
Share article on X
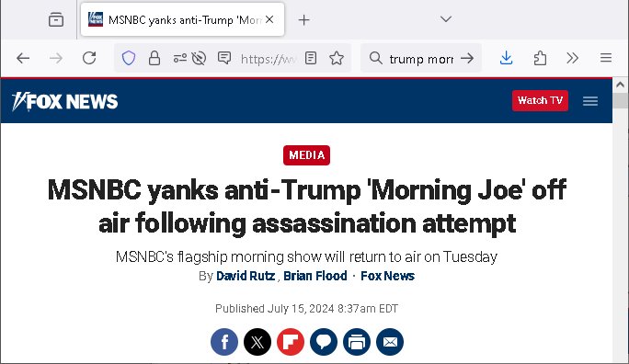[257, 342]
